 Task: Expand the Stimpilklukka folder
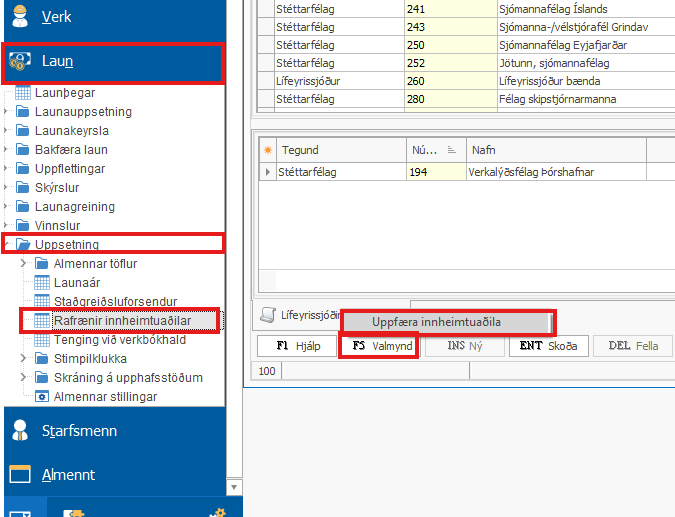(x=24, y=359)
